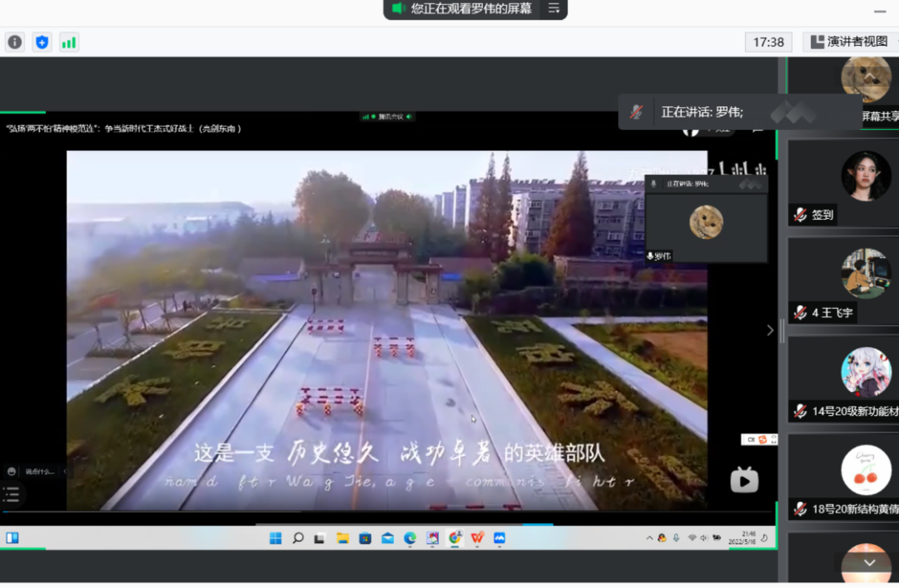Collapse participant panel with right arrow

770,330
